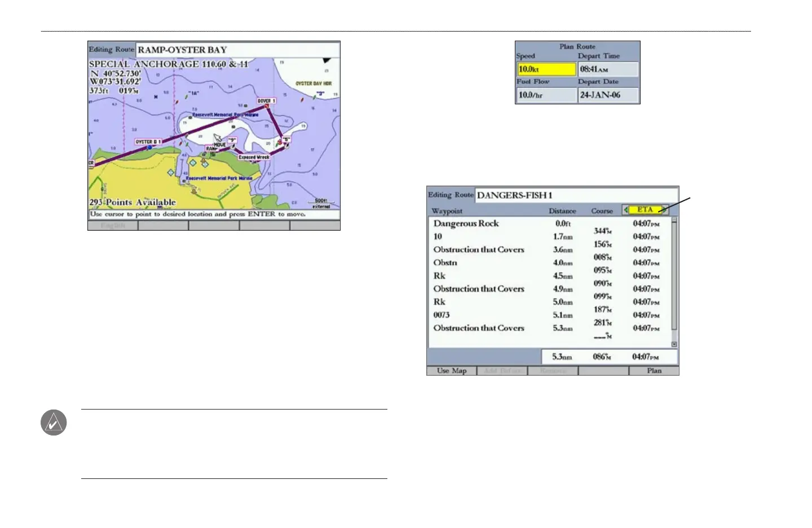Image resolution: width=812 pixels, height=528 pixels.
Task: Click the Distance column header
Action: (x=562, y=211)
